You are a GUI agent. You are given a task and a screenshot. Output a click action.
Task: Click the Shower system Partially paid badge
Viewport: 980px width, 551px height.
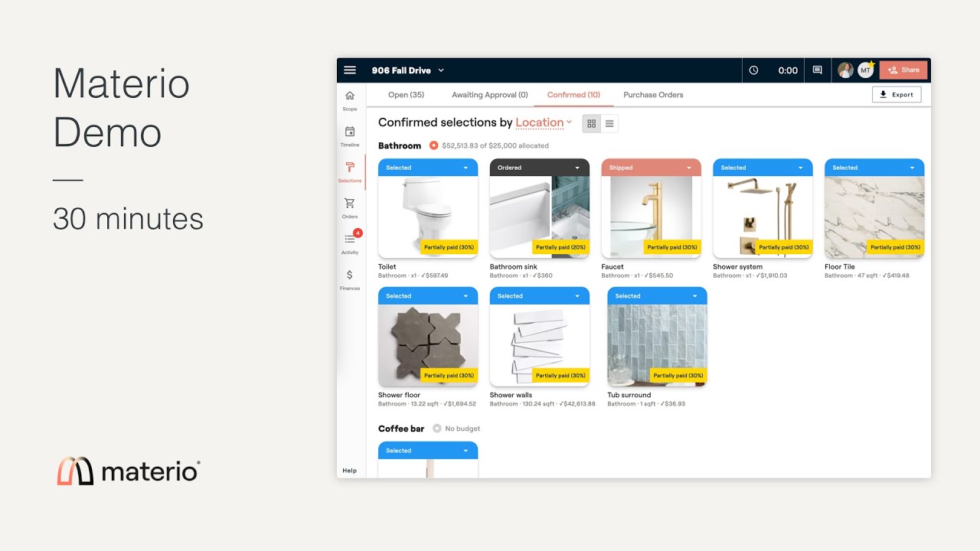785,247
